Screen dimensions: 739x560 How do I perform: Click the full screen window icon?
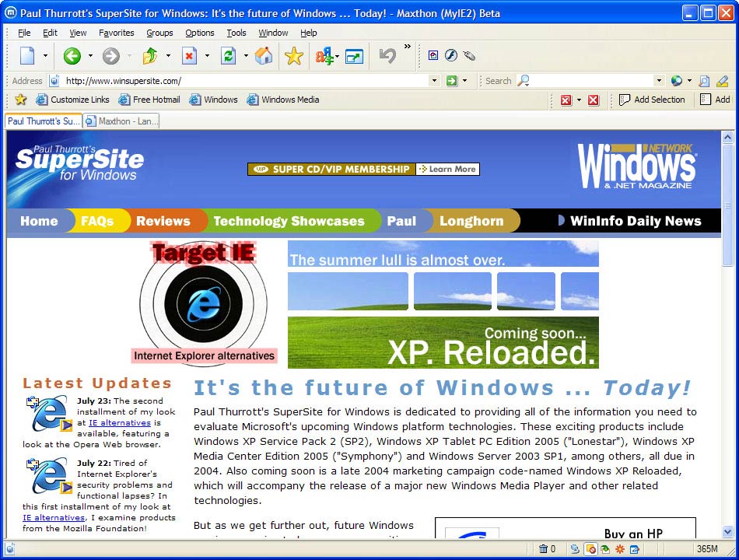pyautogui.click(x=355, y=57)
